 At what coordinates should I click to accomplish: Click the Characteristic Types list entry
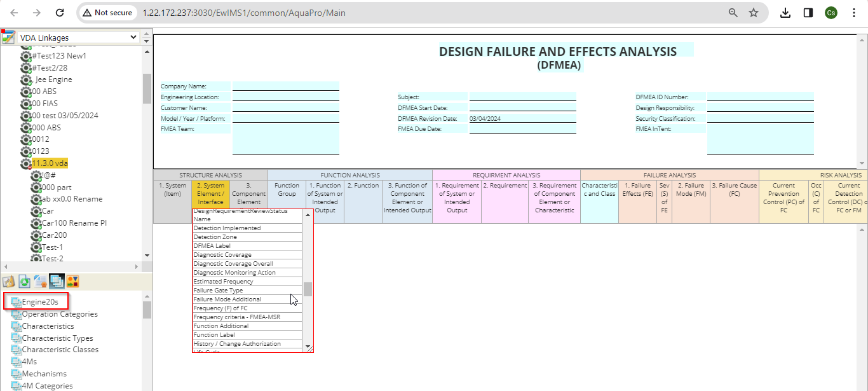coord(57,338)
